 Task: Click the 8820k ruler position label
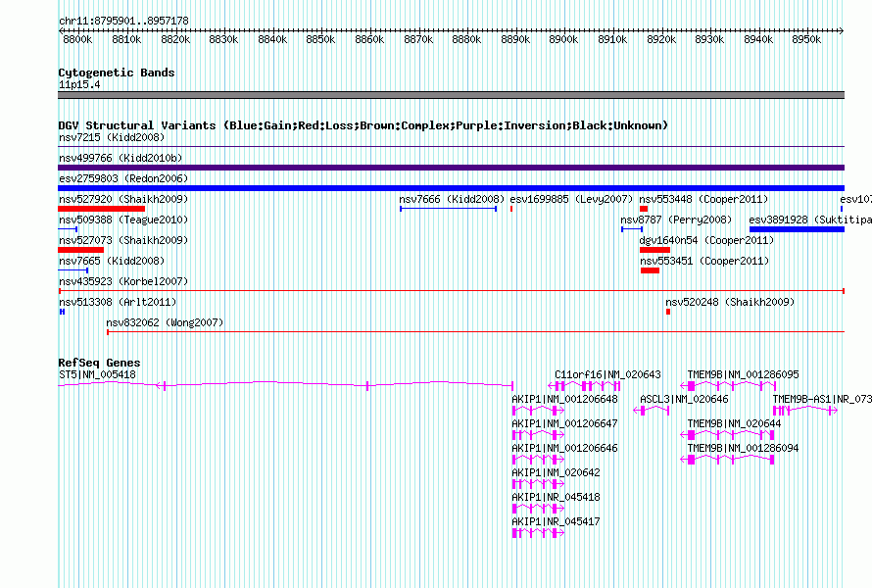coord(175,39)
